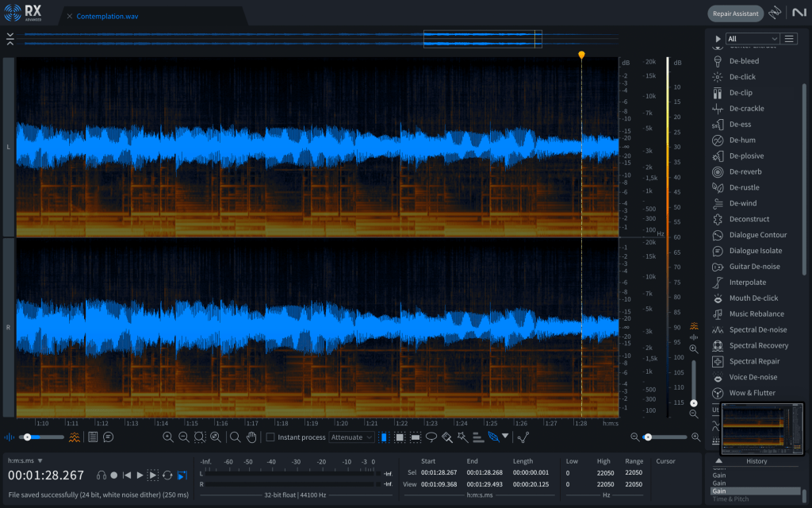
Task: Switch to the Contemplation.wav tab
Action: [x=108, y=16]
